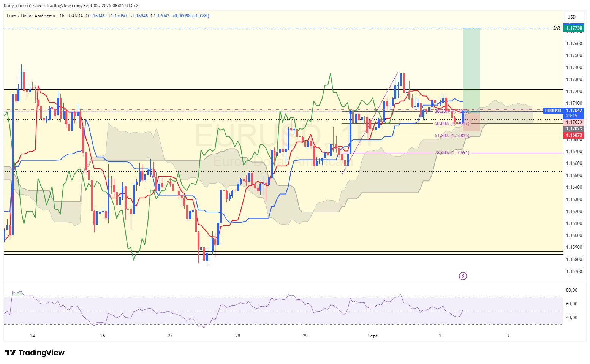The image size is (590, 364).
Task: Click 1,17200 on the price scale
Action: tap(574, 92)
